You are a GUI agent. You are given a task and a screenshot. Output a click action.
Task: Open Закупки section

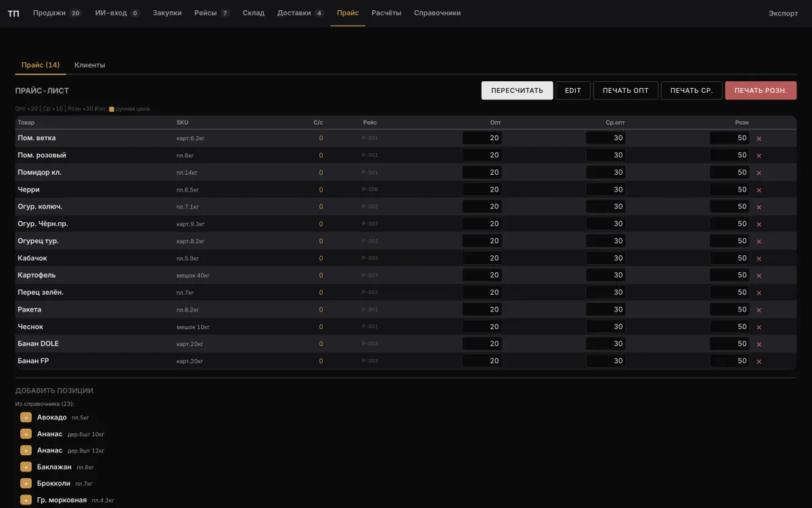coord(167,13)
